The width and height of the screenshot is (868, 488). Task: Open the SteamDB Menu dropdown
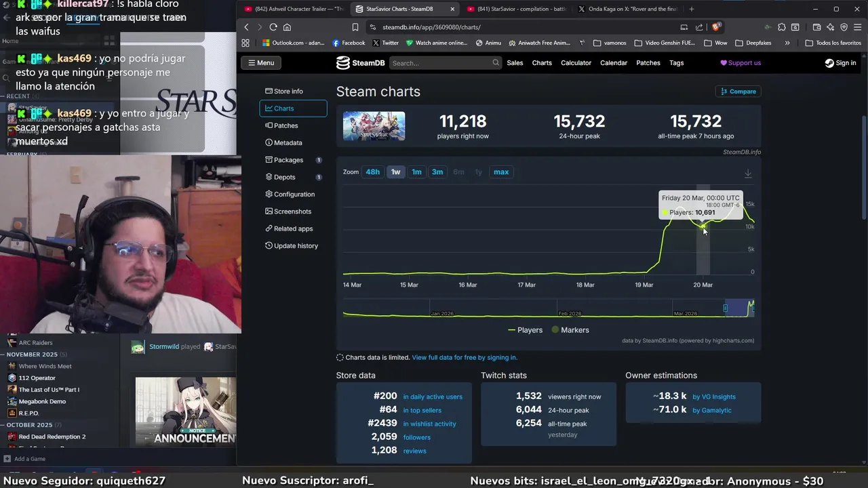[261, 63]
